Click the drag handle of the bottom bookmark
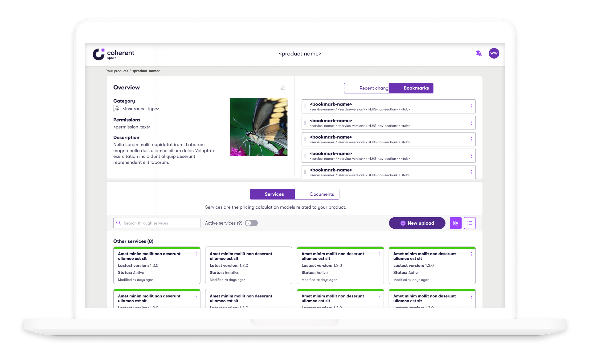 coord(305,172)
